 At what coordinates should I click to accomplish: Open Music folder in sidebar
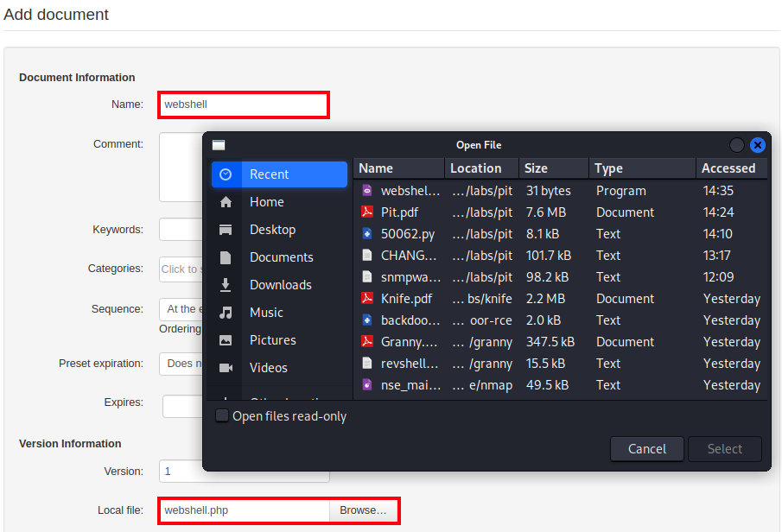(x=279, y=313)
